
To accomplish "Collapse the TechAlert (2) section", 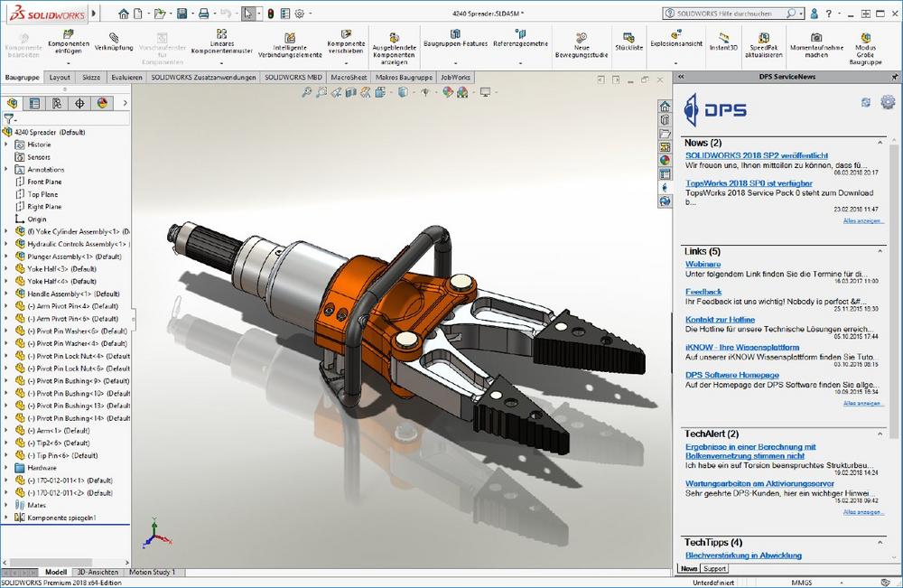I will pos(880,434).
